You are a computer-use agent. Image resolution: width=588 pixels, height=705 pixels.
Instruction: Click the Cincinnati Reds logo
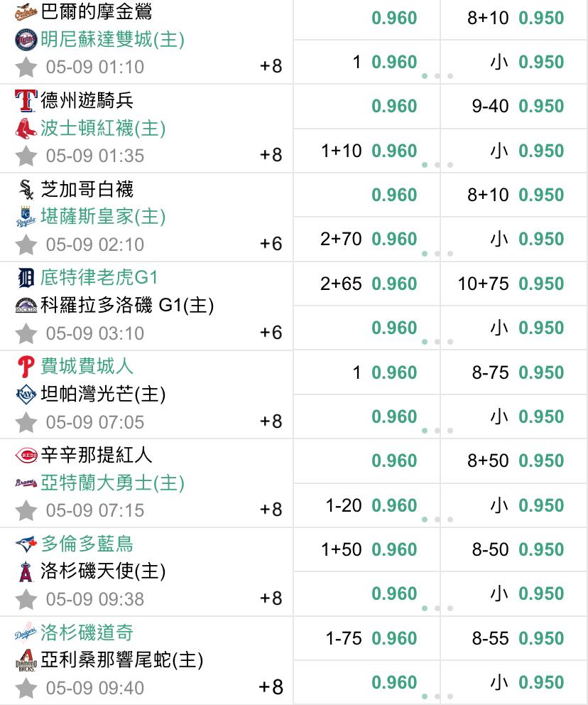point(26,455)
